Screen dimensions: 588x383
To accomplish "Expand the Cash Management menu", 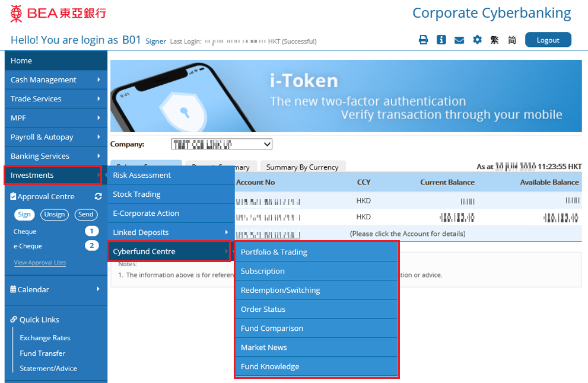I will 56,80.
